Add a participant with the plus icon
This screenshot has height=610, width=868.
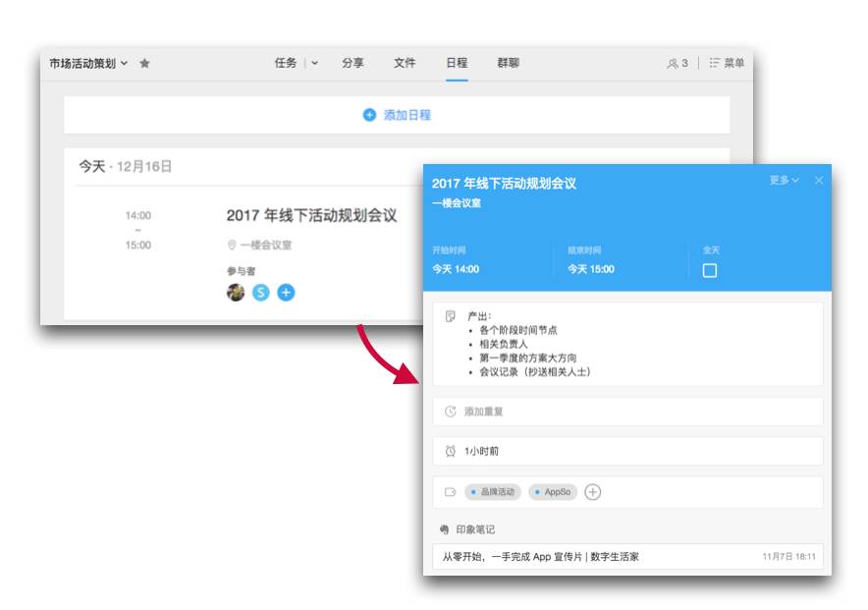286,293
